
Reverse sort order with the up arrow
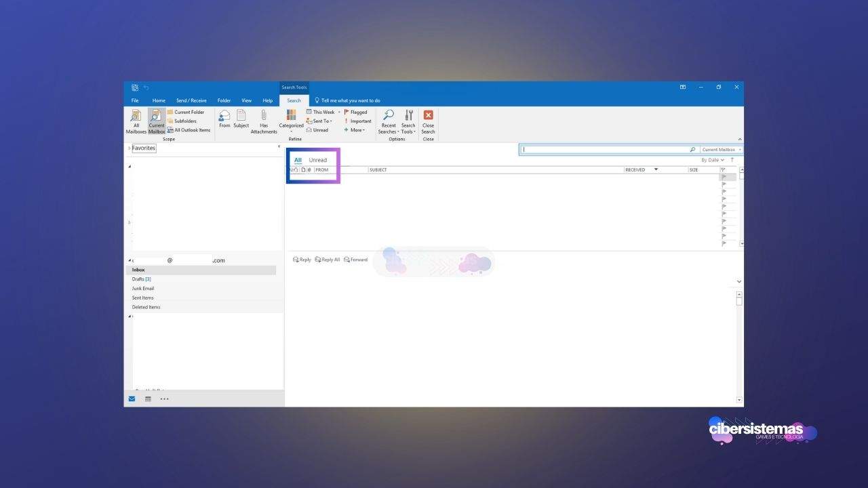coord(732,160)
